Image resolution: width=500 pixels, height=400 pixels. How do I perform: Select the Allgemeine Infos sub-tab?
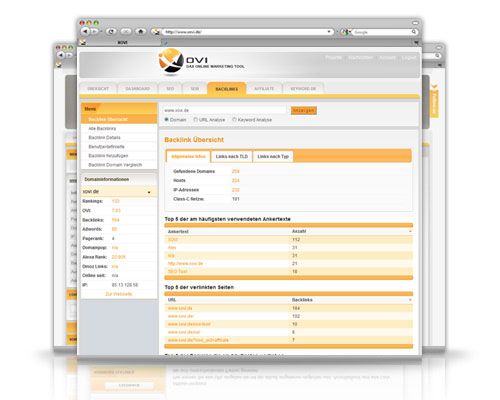click(x=188, y=156)
